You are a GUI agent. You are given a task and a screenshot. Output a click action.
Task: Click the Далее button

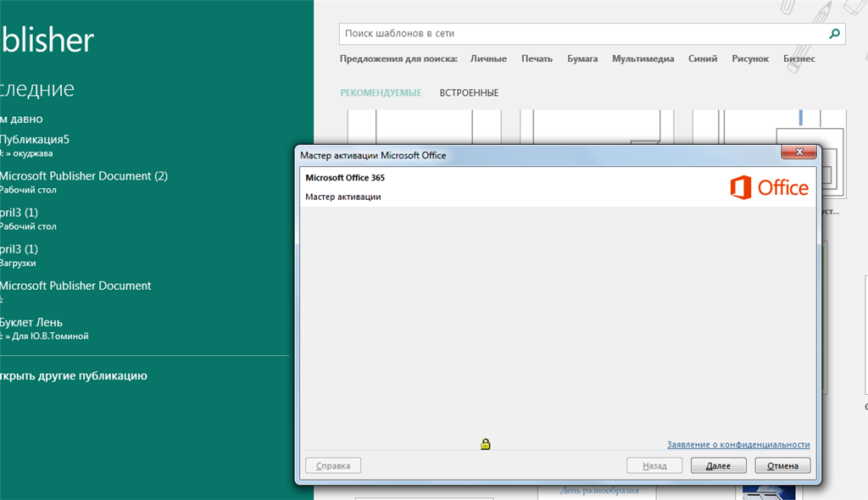718,465
